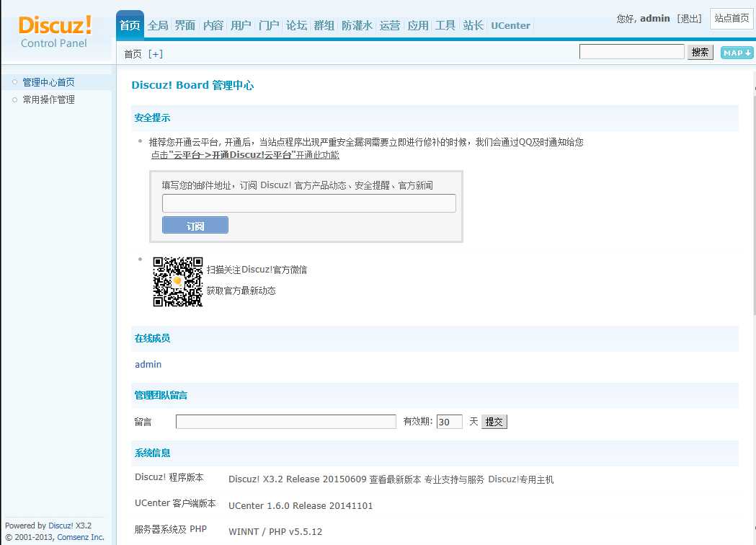Click the Discuz WeChat QR code image

pos(177,282)
